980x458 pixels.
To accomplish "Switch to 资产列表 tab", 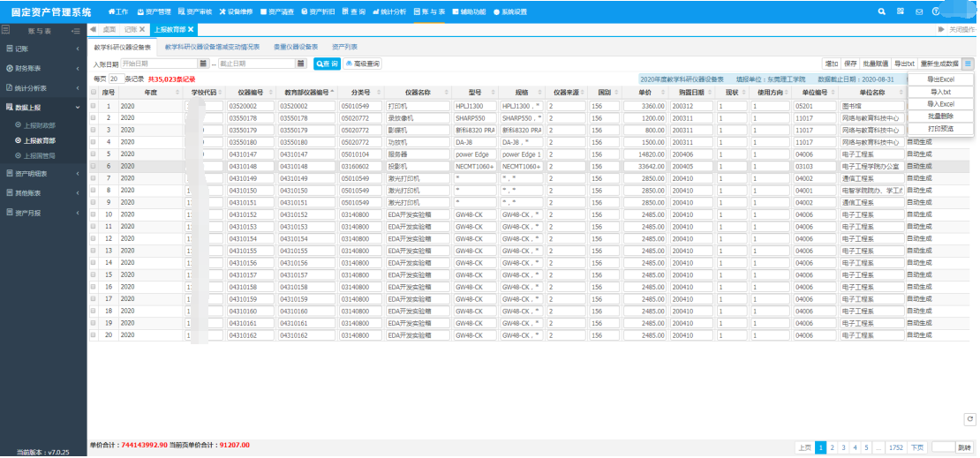I will [344, 47].
